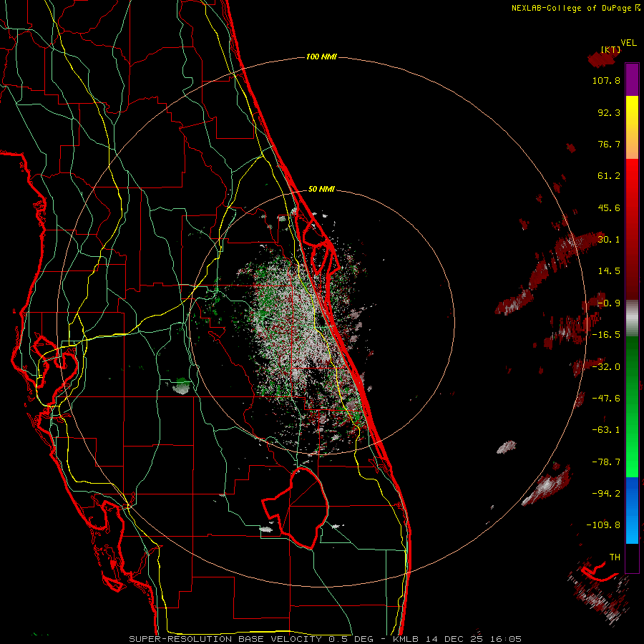The width and height of the screenshot is (644, 644).
Task: Select the -16.5 velocity scale value
Action: point(606,335)
